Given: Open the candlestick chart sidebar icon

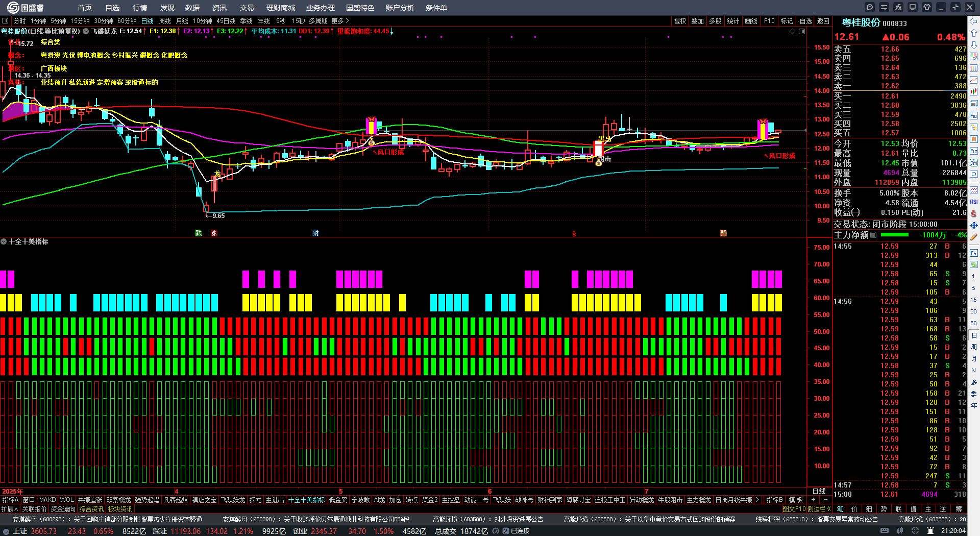Looking at the screenshot, I should 974,92.
